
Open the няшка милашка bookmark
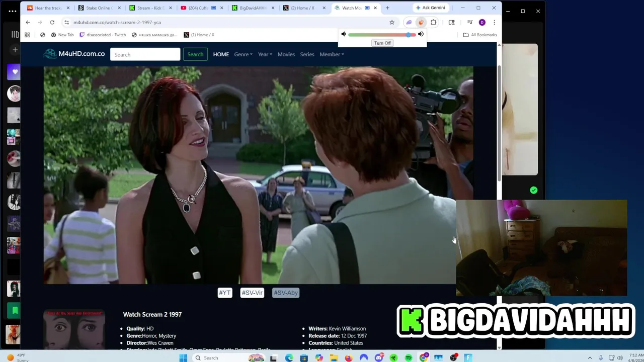tap(154, 35)
